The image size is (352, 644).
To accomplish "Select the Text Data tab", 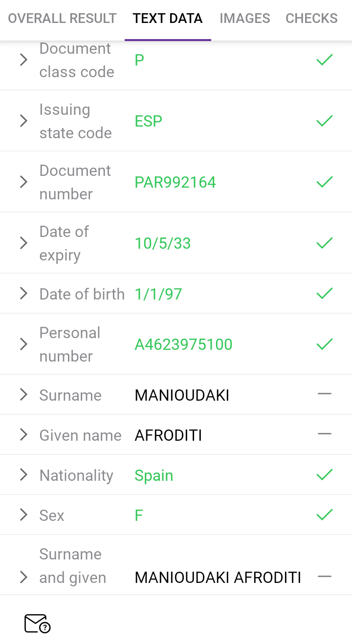I will [x=168, y=19].
